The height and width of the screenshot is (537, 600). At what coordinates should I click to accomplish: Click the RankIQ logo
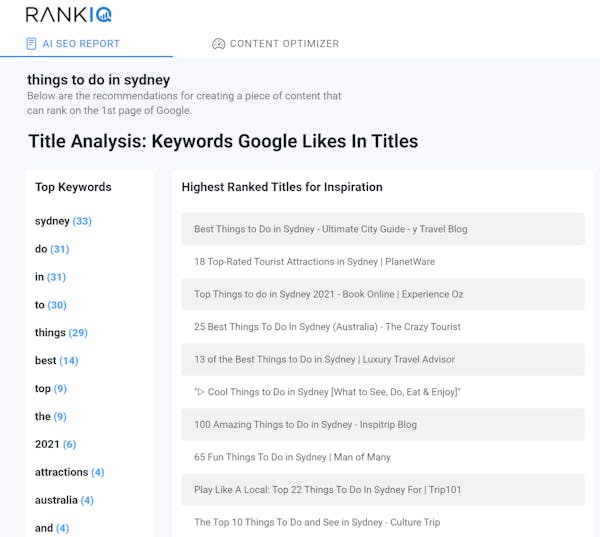69,14
